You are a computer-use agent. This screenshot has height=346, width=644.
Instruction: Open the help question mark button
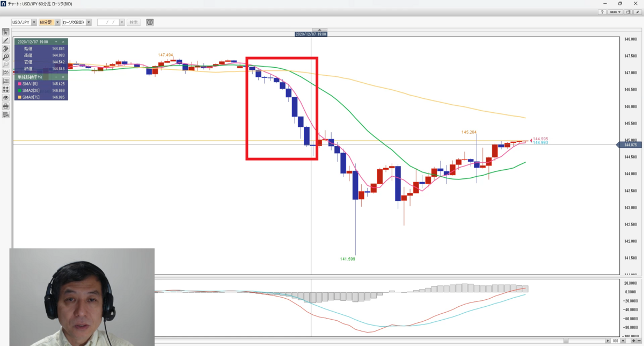602,12
